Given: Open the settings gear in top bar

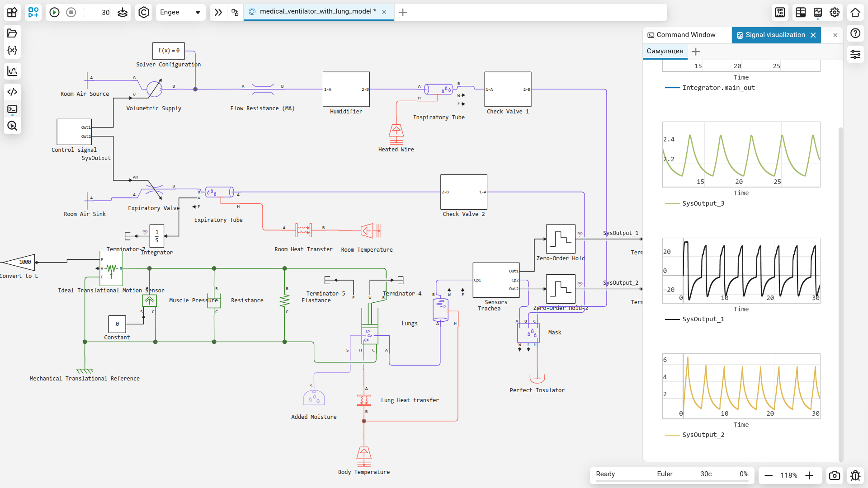Looking at the screenshot, I should [835, 12].
